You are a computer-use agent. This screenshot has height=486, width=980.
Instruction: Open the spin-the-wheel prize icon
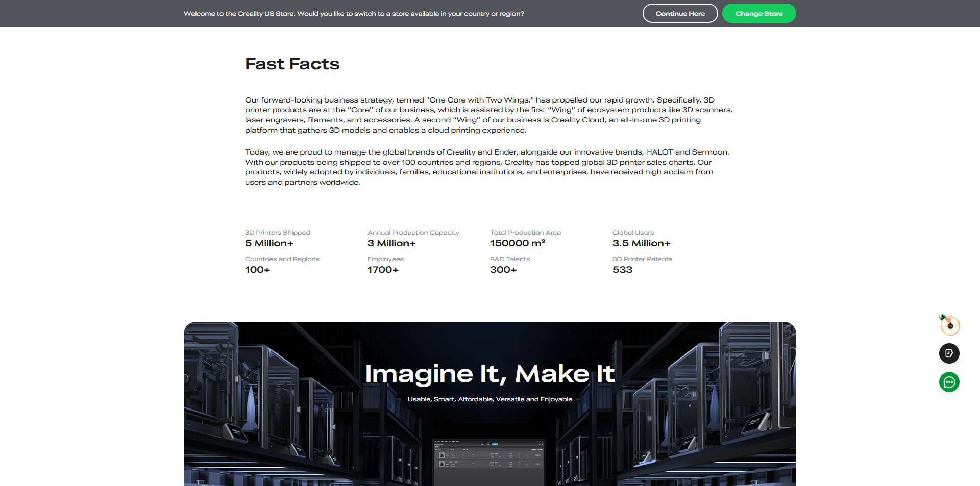(x=949, y=325)
